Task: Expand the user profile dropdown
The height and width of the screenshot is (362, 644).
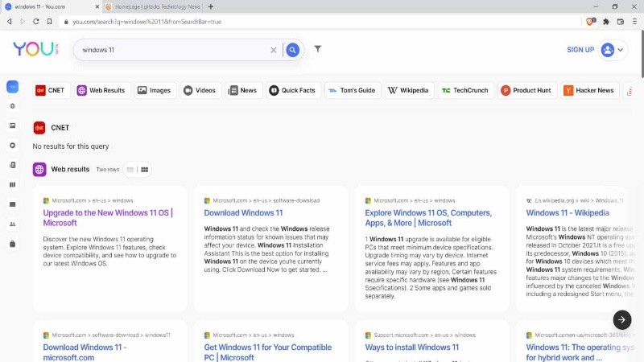Action: click(613, 50)
